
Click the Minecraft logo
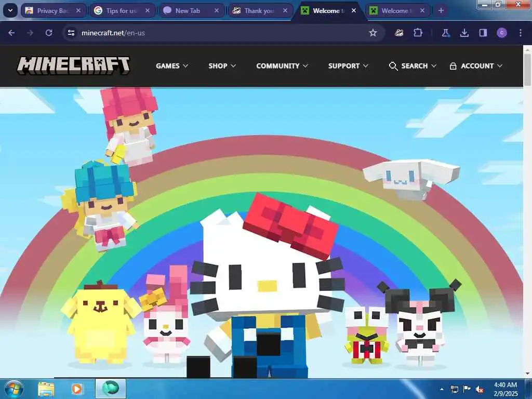pyautogui.click(x=74, y=65)
